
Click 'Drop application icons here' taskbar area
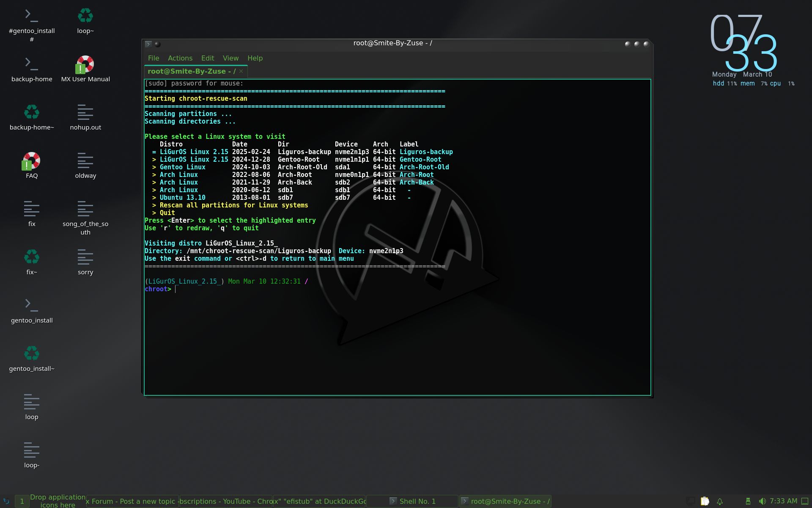tap(58, 501)
